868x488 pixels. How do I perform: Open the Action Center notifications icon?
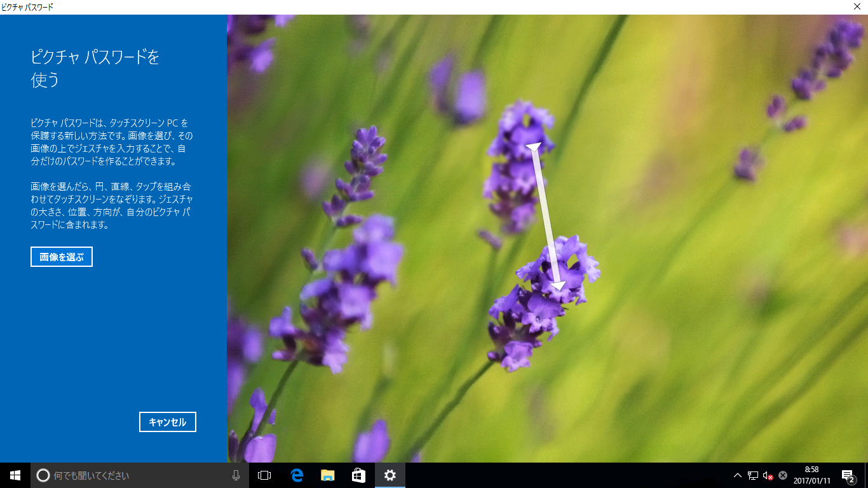click(848, 475)
